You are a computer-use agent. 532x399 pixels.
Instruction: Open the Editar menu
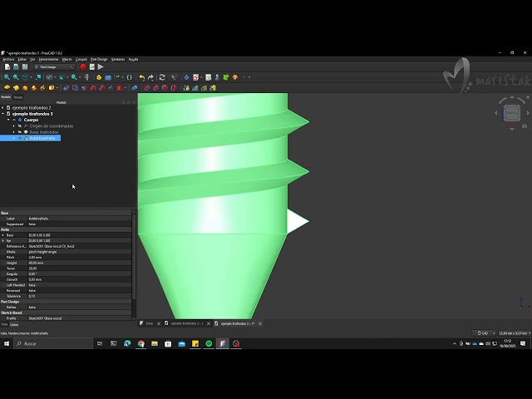[22, 59]
